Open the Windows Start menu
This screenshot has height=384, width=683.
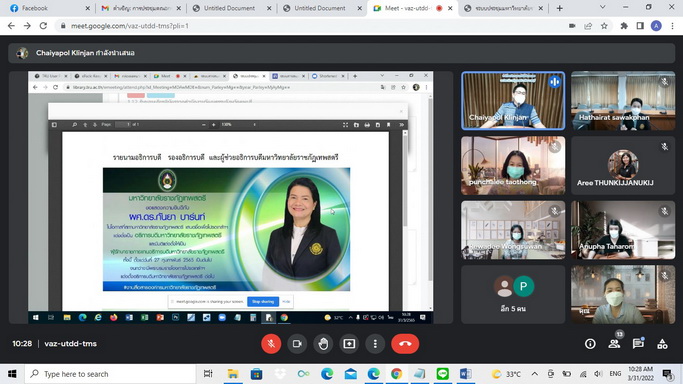pyautogui.click(x=12, y=374)
